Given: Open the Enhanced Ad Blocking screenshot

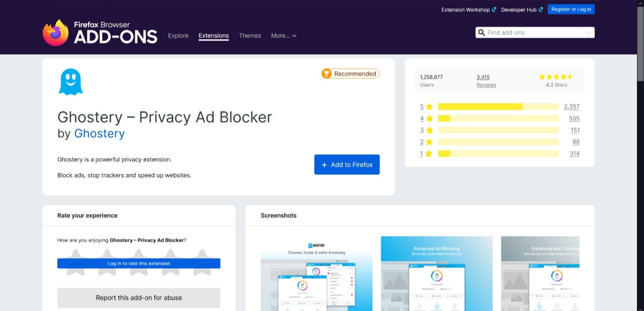Looking at the screenshot, I should point(437,273).
